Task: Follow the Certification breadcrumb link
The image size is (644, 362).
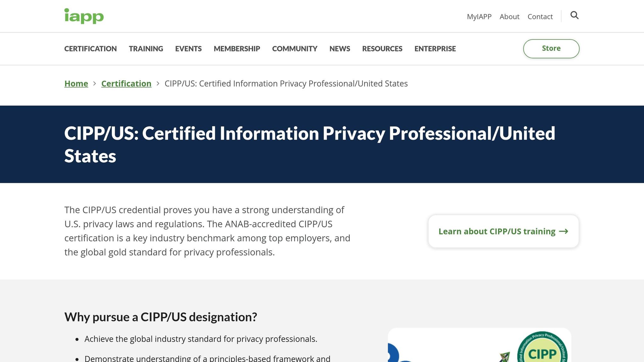Action: point(126,84)
